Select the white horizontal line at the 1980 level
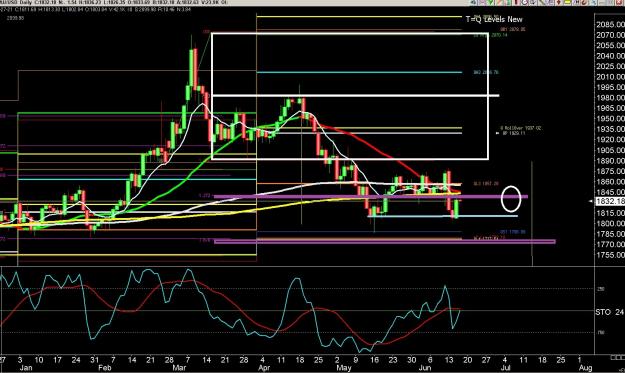The image size is (625, 373). click(355, 96)
